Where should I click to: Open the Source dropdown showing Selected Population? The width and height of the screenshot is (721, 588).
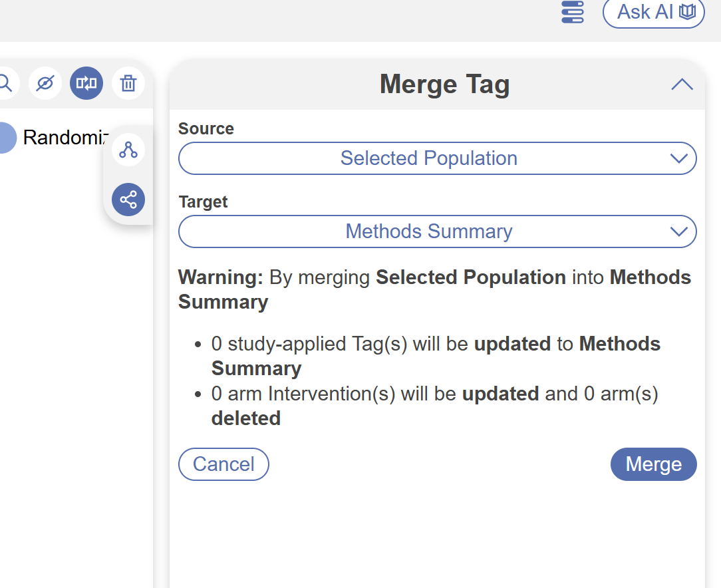click(429, 158)
